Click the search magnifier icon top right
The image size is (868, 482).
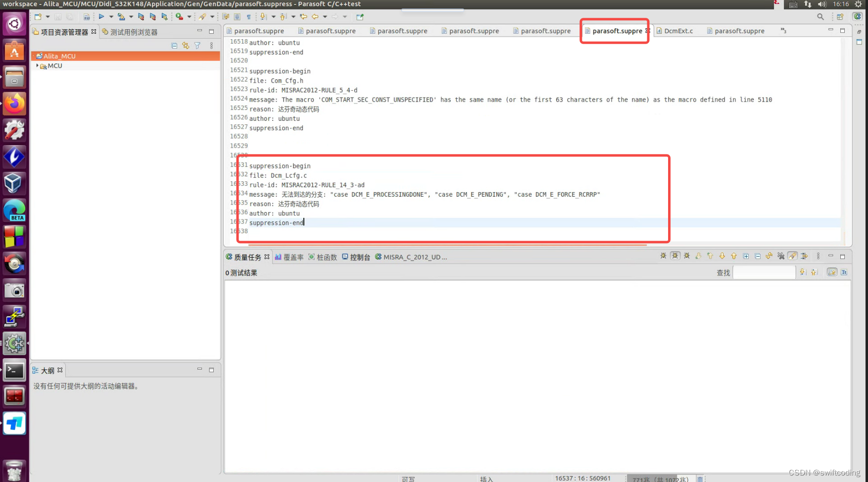(x=820, y=17)
